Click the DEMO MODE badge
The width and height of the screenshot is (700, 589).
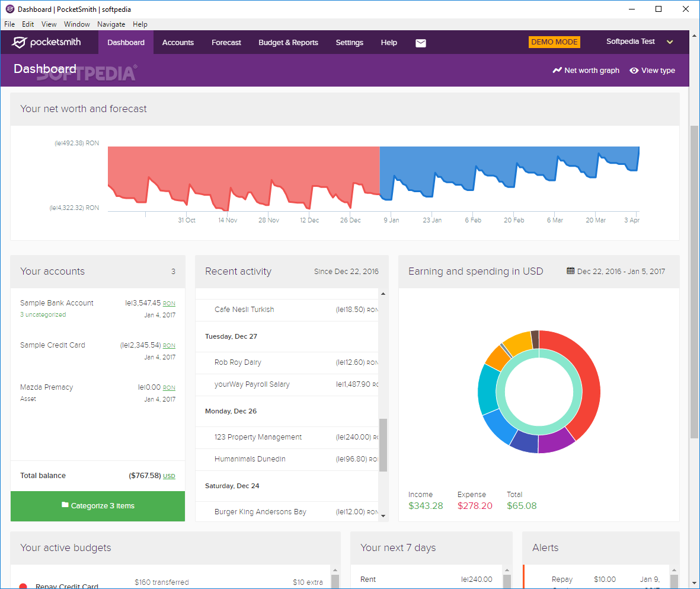coord(554,42)
